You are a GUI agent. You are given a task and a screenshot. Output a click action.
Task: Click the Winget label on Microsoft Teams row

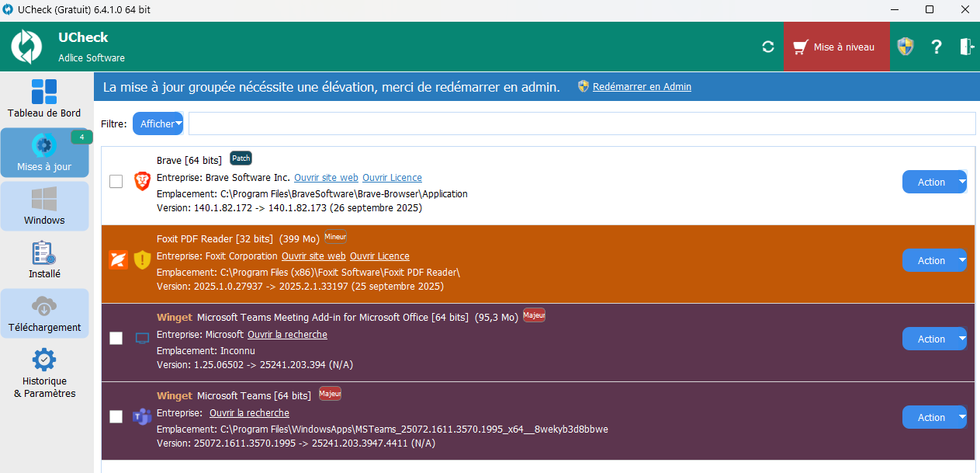pyautogui.click(x=175, y=395)
